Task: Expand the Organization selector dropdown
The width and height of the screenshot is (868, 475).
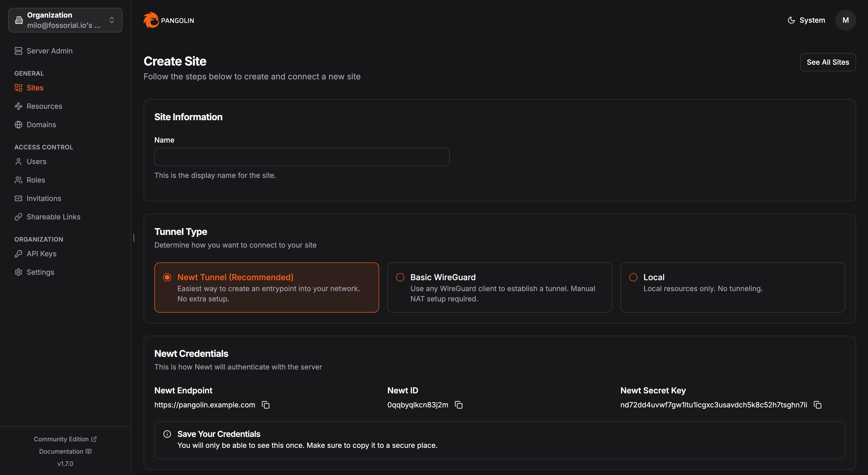Action: pyautogui.click(x=65, y=20)
